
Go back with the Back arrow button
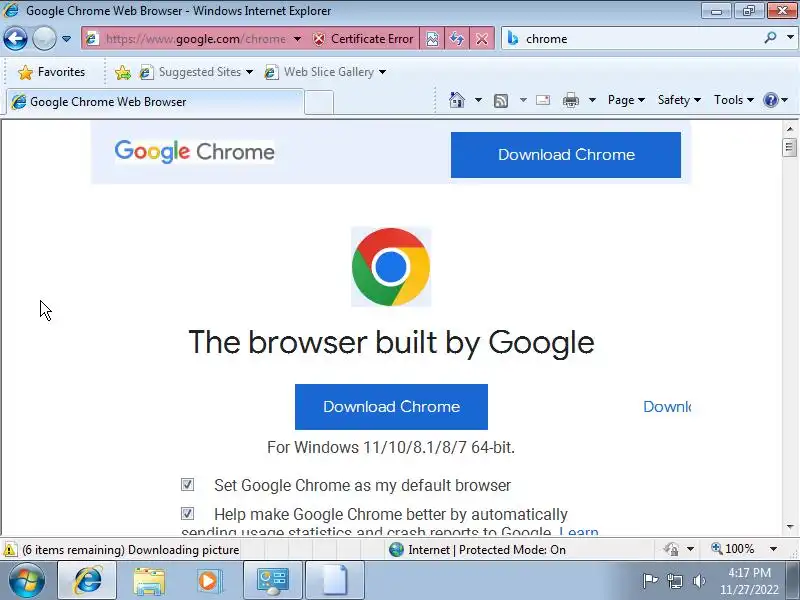coord(15,38)
